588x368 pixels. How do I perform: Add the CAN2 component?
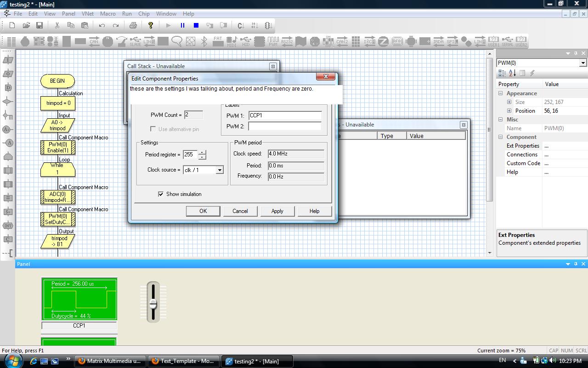pos(342,41)
